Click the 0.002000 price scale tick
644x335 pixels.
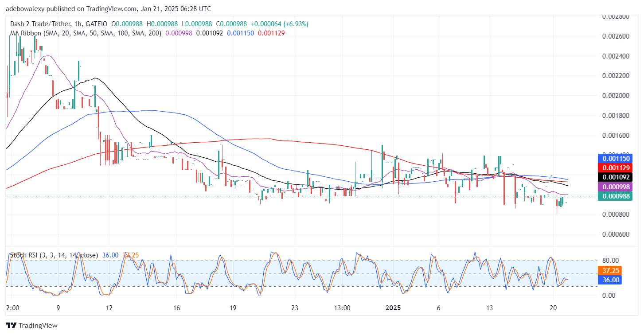tap(616, 96)
